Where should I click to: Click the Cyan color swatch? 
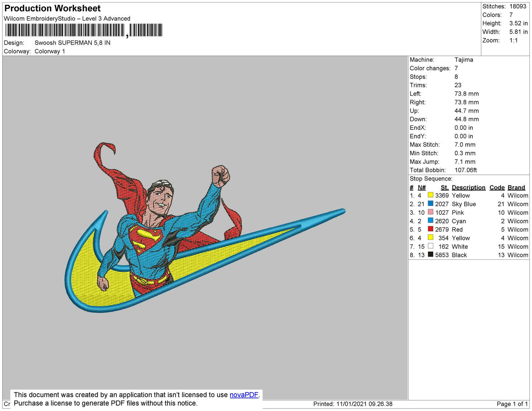point(430,220)
